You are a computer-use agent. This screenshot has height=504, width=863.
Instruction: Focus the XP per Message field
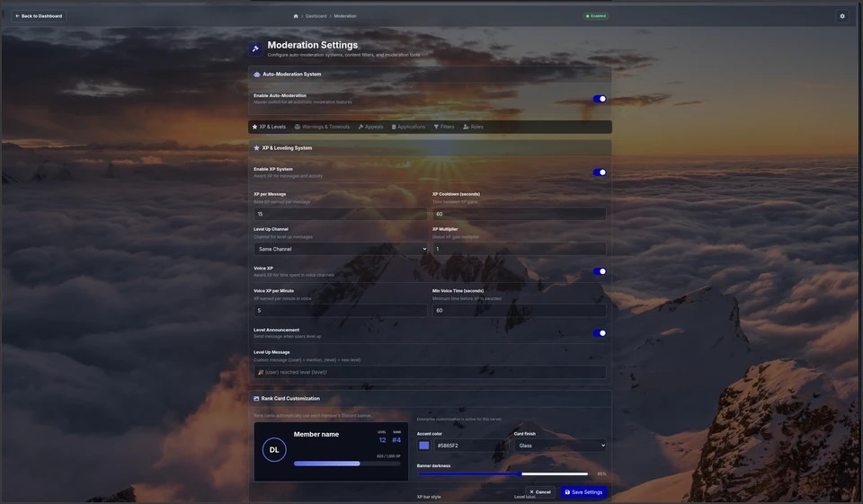340,214
